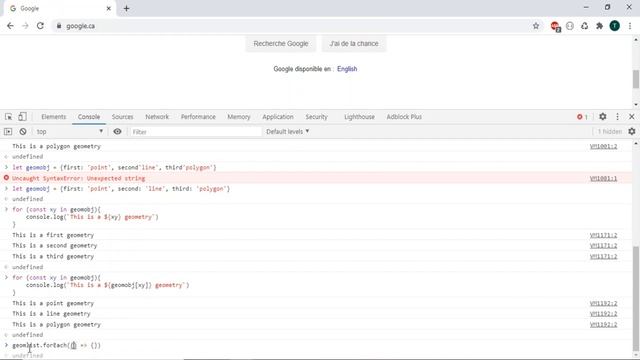Show the console sidebar
The image size is (640, 360).
tap(8, 131)
